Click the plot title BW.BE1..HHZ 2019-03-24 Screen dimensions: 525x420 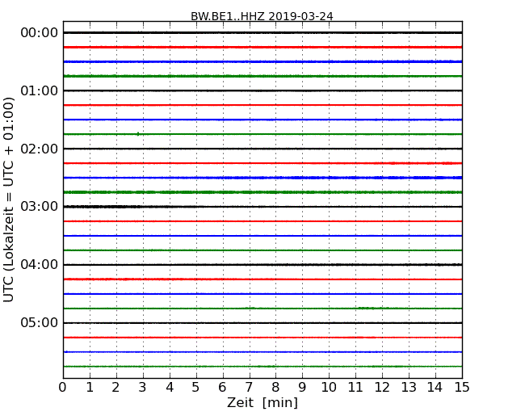(x=262, y=16)
